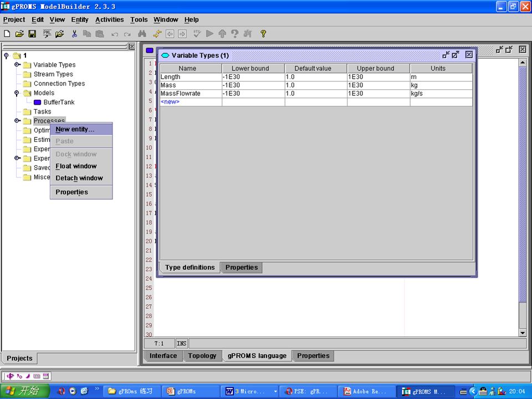Click the grey question mark toolbar icon

(x=234, y=34)
